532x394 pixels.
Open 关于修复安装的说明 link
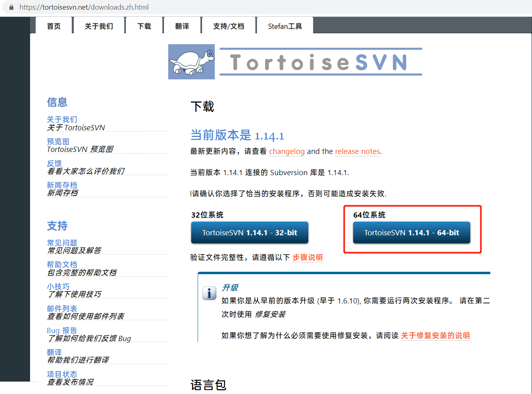435,335
